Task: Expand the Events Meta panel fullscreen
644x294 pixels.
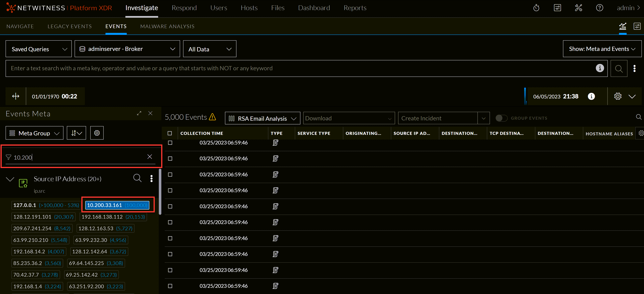Action: click(139, 113)
